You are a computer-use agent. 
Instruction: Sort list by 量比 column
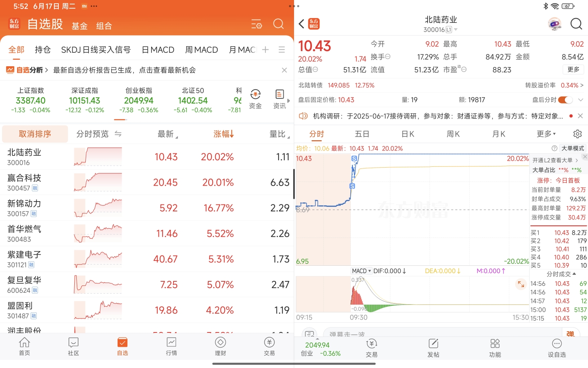click(x=280, y=134)
